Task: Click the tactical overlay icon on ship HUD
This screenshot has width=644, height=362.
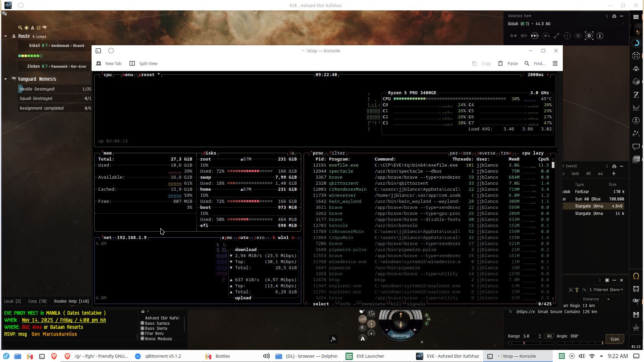Action: click(x=371, y=314)
